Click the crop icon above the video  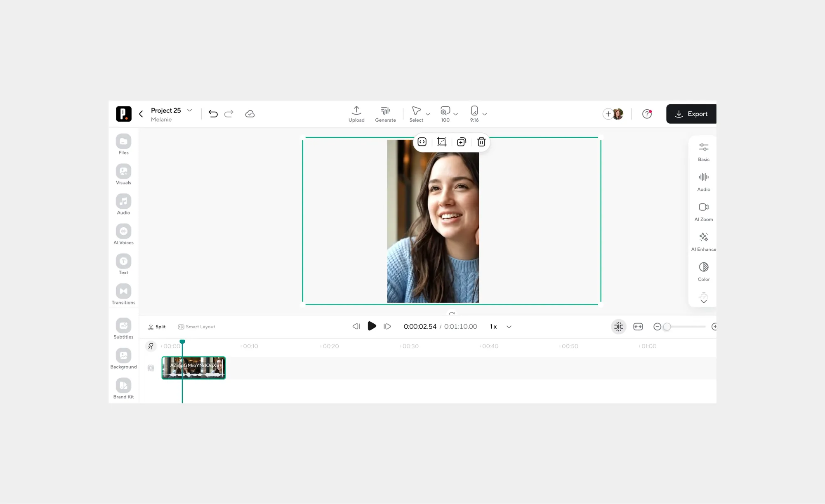441,142
